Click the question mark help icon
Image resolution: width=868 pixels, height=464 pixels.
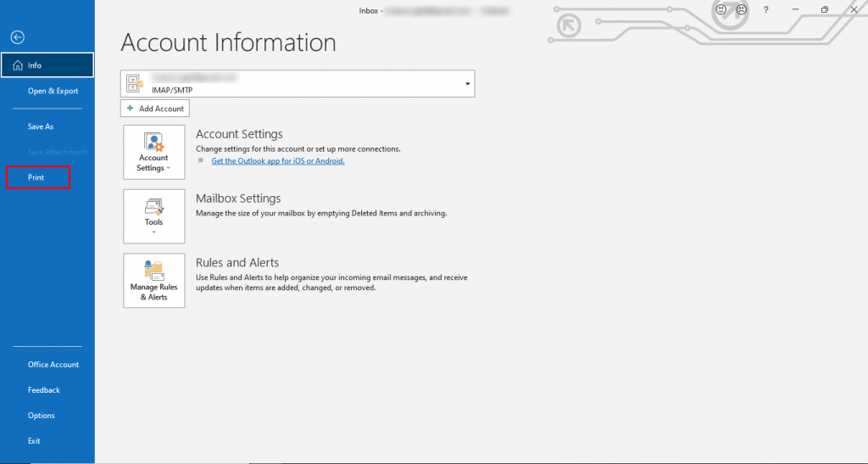(765, 10)
